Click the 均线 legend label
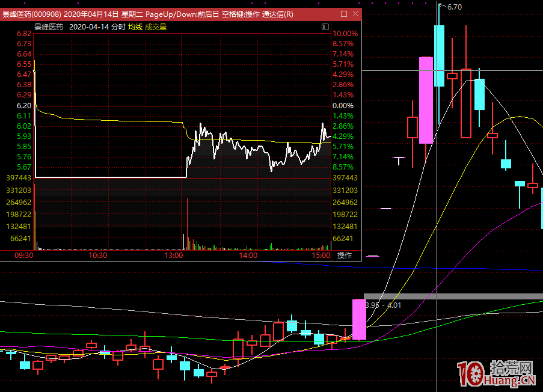This screenshot has width=543, height=392. click(x=135, y=27)
